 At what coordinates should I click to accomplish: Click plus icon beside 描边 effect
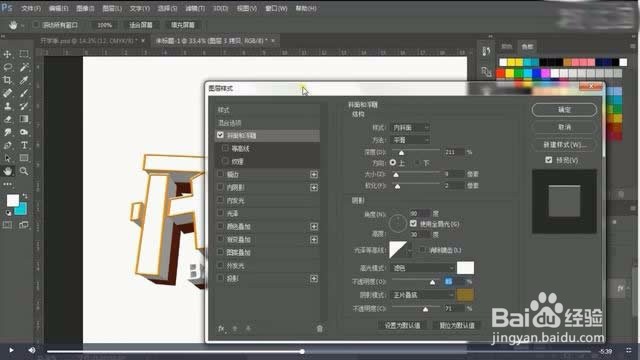coord(314,175)
